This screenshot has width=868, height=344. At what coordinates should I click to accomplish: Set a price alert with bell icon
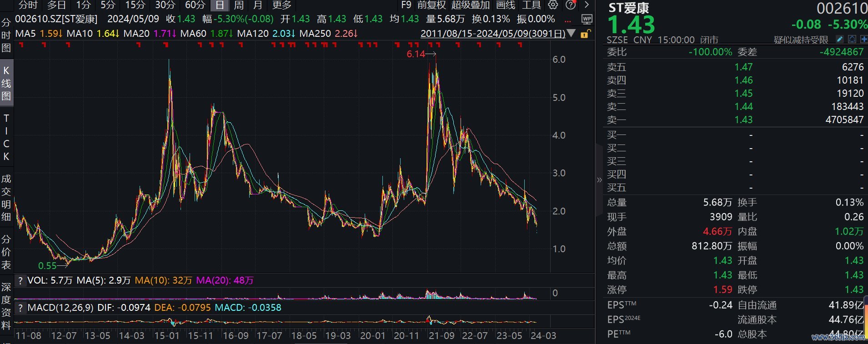[852, 40]
